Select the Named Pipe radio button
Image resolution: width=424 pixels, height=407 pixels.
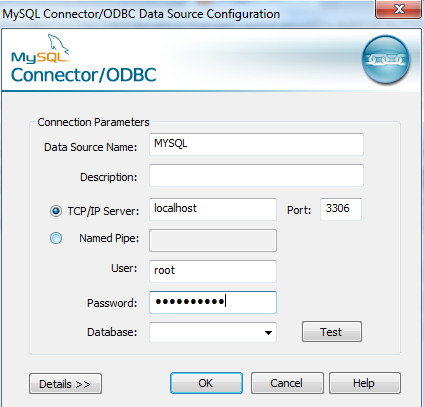click(x=56, y=238)
